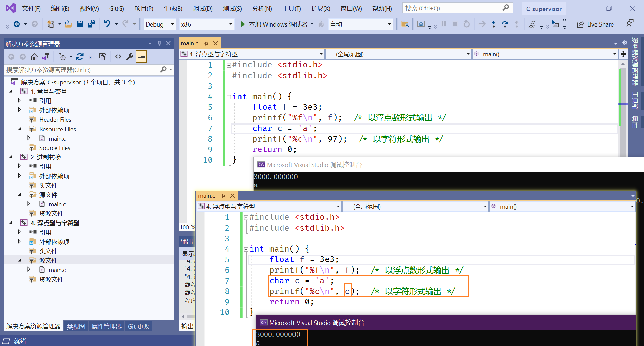
Task: Collapse all nodes via the Collapse All icon
Action: [x=91, y=57]
